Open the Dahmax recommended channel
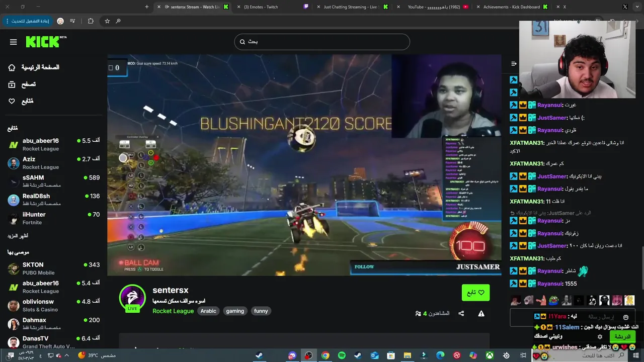The image size is (644, 362). pos(53,324)
